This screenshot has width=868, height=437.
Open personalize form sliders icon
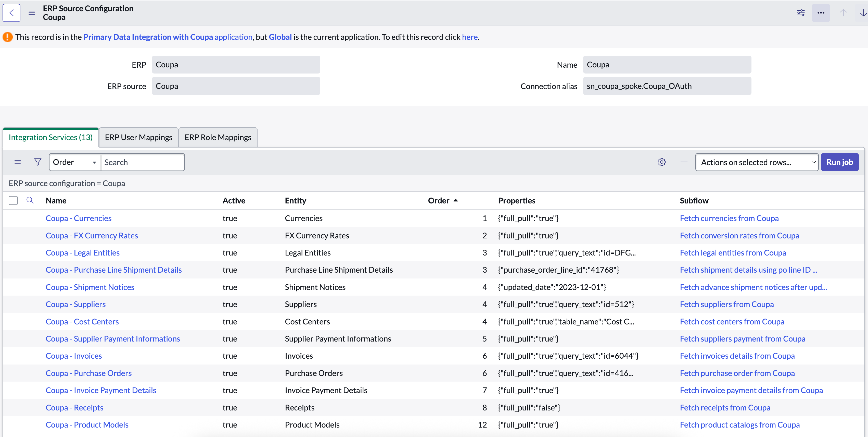click(x=801, y=13)
